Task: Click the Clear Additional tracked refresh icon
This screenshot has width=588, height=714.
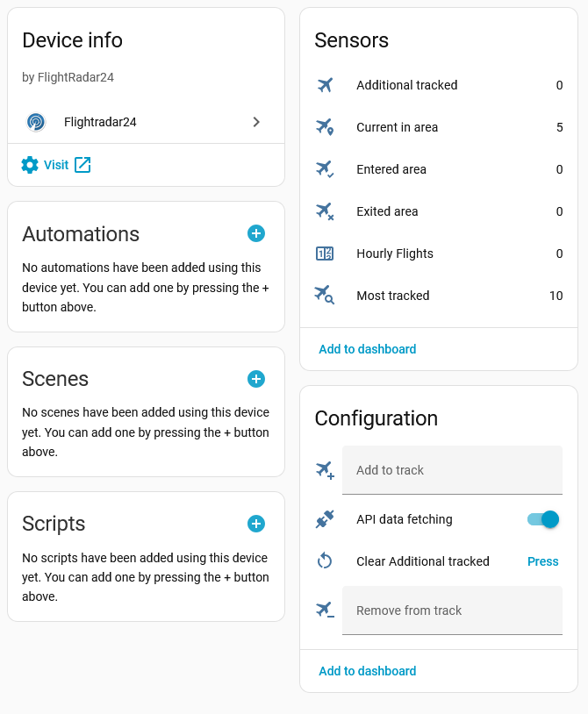Action: (x=325, y=561)
